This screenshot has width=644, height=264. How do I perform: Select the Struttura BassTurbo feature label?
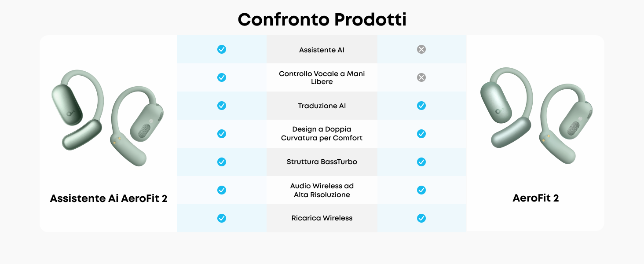click(322, 162)
